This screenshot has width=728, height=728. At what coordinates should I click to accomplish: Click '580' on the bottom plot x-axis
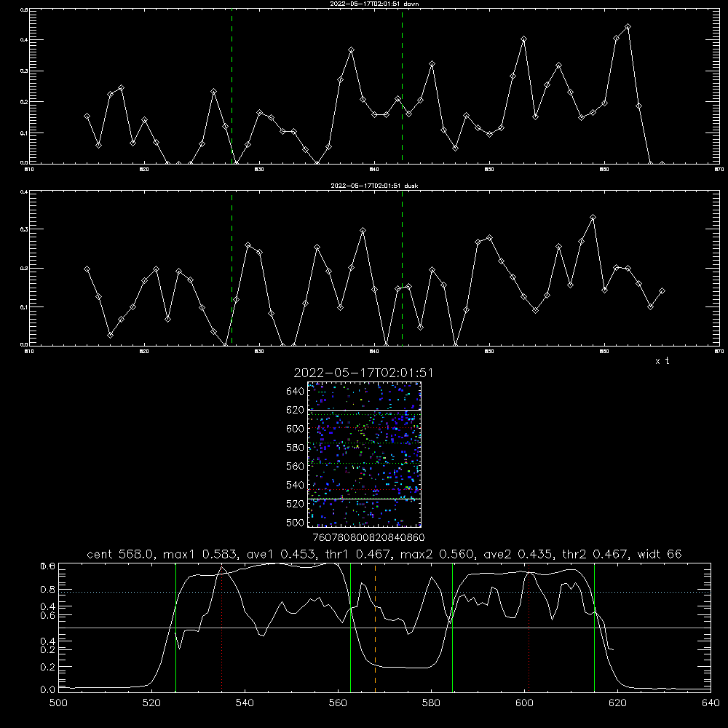click(431, 703)
